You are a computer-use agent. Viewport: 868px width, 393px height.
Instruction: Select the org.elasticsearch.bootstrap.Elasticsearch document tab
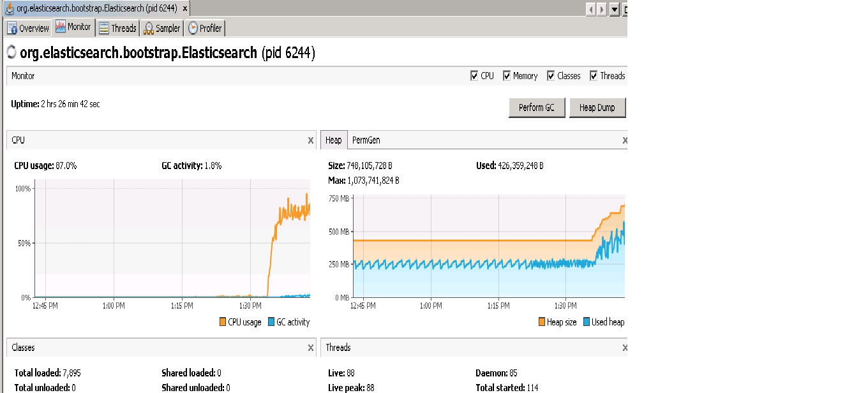[x=96, y=9]
